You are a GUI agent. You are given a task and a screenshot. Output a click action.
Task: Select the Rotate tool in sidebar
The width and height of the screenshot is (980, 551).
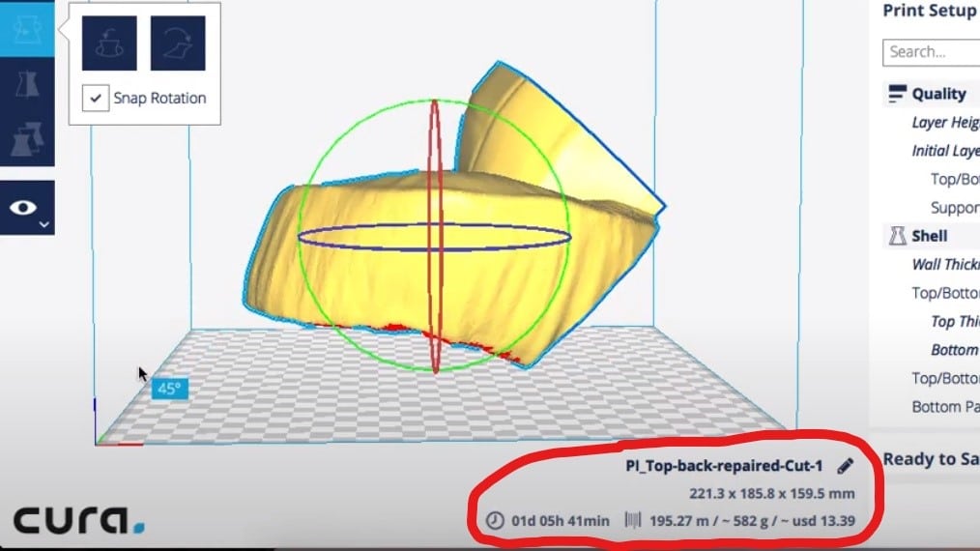tap(27, 29)
